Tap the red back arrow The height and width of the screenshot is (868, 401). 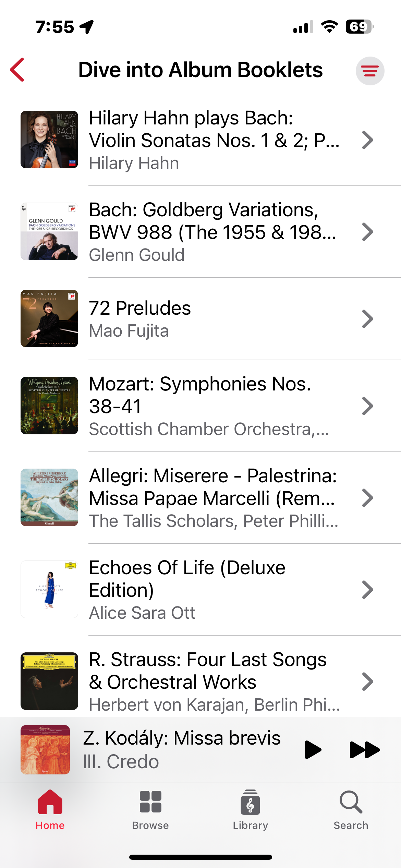(x=17, y=70)
